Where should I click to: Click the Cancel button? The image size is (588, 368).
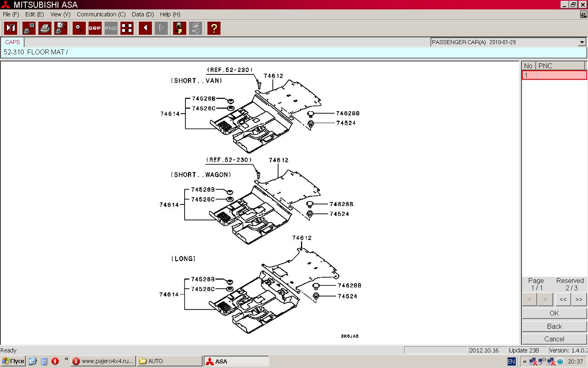pyautogui.click(x=554, y=339)
